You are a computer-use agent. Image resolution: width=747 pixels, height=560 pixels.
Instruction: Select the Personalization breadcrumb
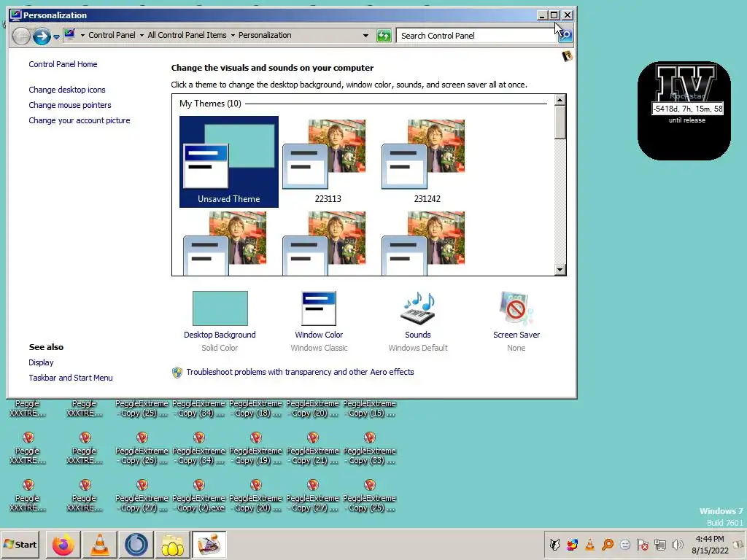(x=265, y=35)
